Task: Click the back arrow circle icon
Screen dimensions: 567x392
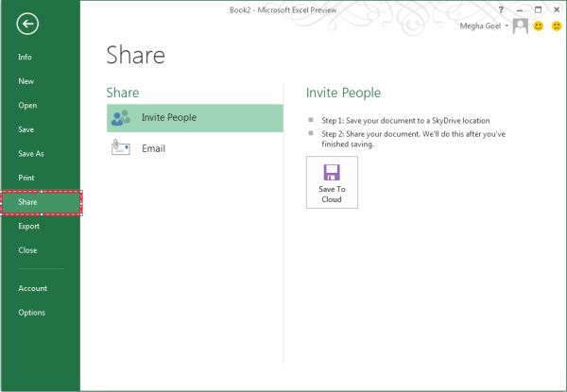Action: (27, 24)
